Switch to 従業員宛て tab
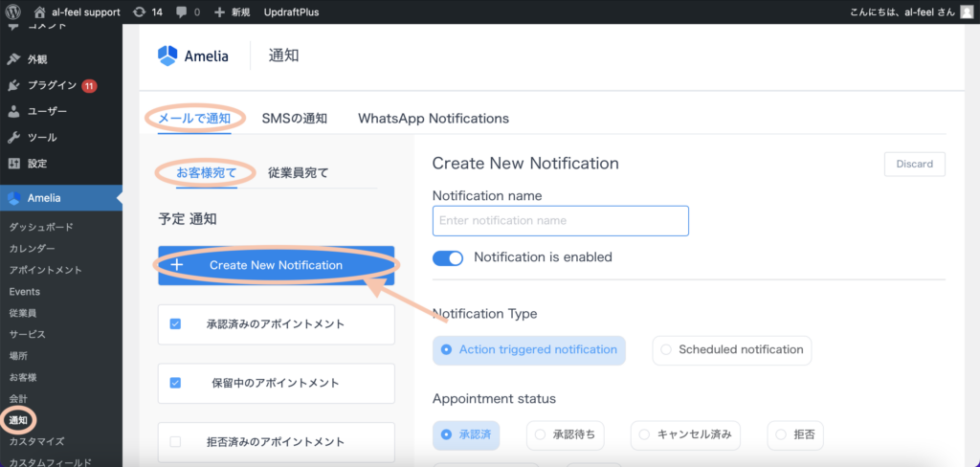The image size is (980, 467). click(298, 173)
